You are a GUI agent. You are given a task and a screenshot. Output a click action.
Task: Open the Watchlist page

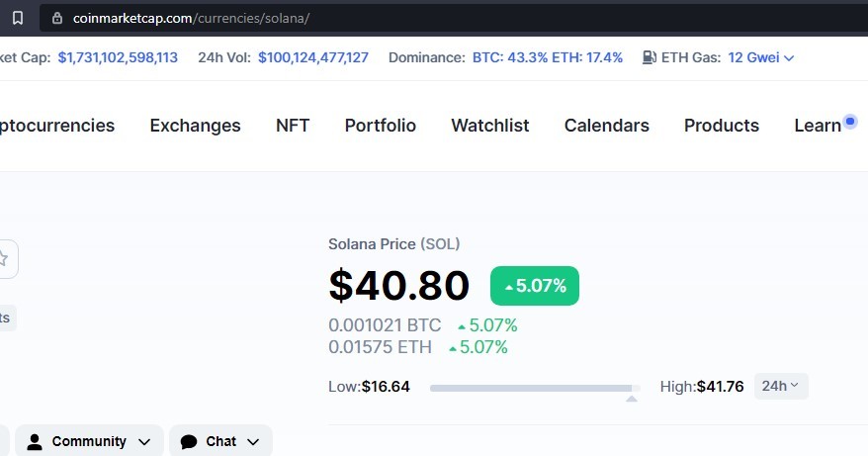(490, 126)
